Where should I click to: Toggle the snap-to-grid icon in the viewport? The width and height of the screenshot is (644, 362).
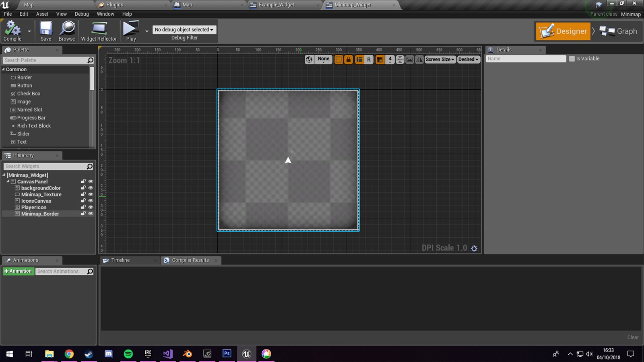(x=380, y=59)
